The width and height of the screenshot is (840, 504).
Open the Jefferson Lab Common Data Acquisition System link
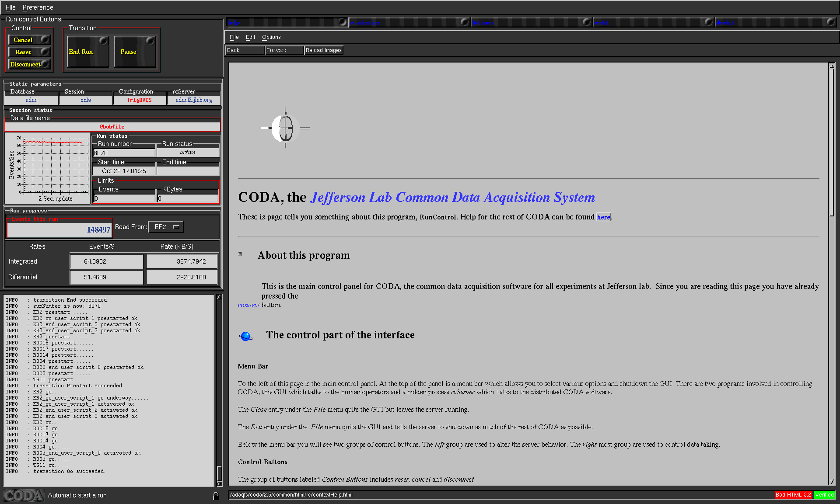coord(452,197)
